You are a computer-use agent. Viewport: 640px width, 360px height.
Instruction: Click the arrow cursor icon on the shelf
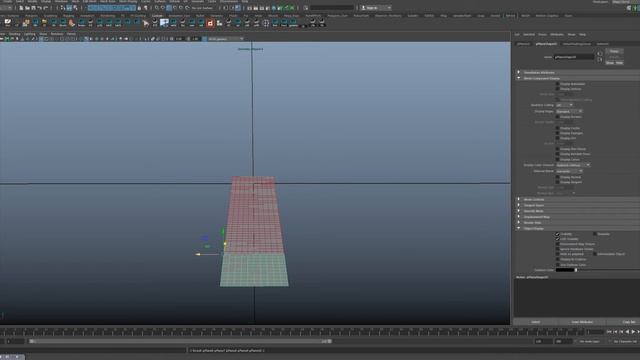(146, 24)
